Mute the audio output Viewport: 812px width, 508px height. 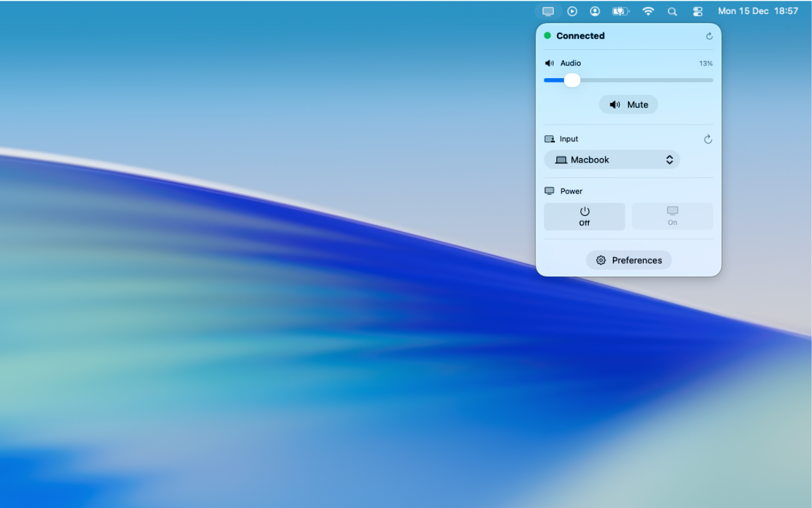tap(629, 104)
